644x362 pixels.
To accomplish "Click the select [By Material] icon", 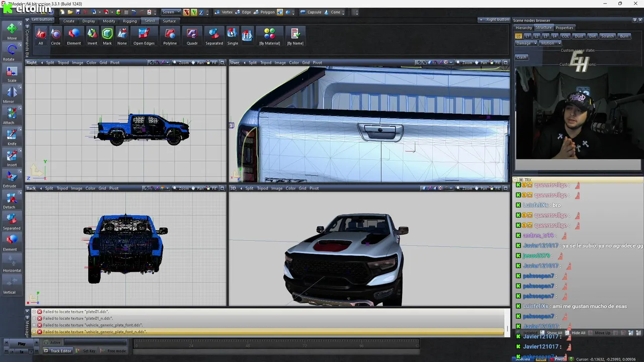I will tap(270, 37).
